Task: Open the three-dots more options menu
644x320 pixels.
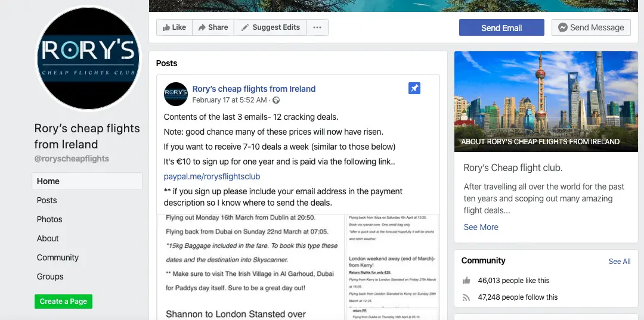Action: [317, 27]
